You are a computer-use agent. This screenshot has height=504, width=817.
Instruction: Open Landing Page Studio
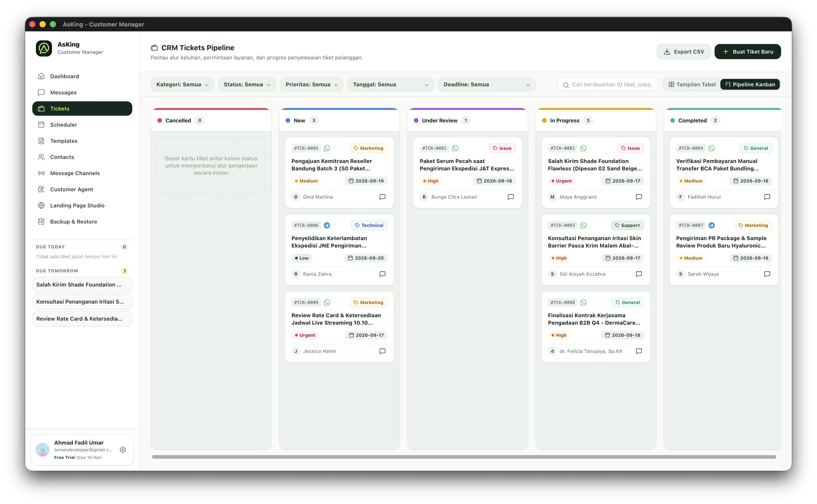82,205
